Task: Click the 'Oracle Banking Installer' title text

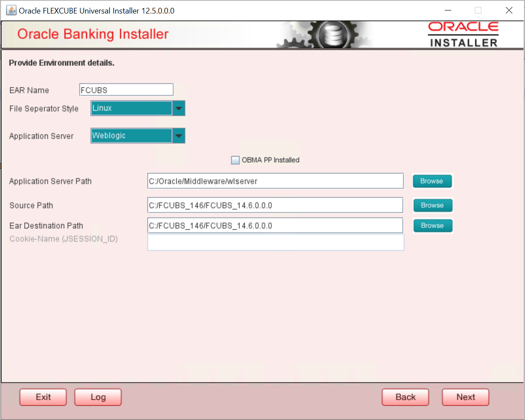Action: point(93,34)
